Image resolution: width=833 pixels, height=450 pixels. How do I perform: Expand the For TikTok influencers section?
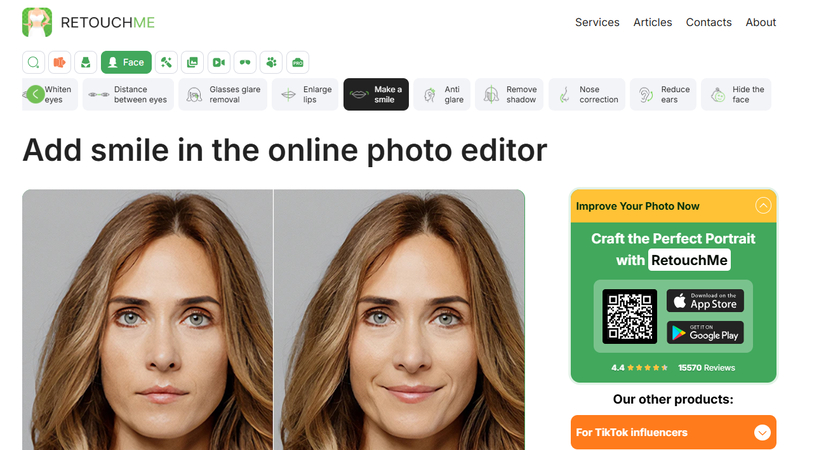coord(762,433)
